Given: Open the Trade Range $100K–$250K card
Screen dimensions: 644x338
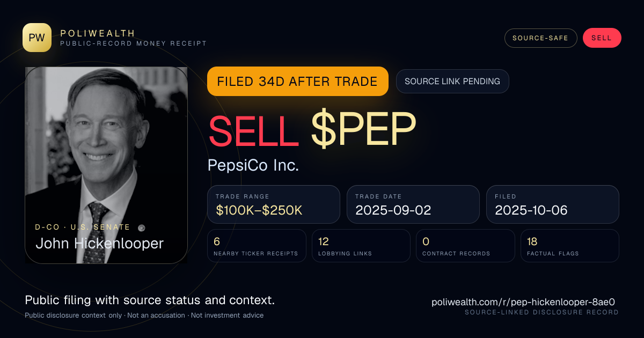Looking at the screenshot, I should [274, 204].
